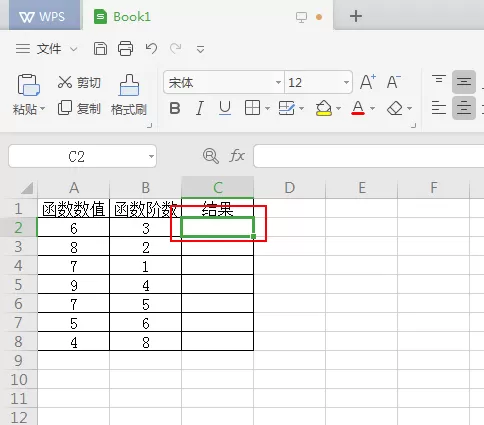The width and height of the screenshot is (484, 425).
Task: Select column C header
Action: point(218,188)
